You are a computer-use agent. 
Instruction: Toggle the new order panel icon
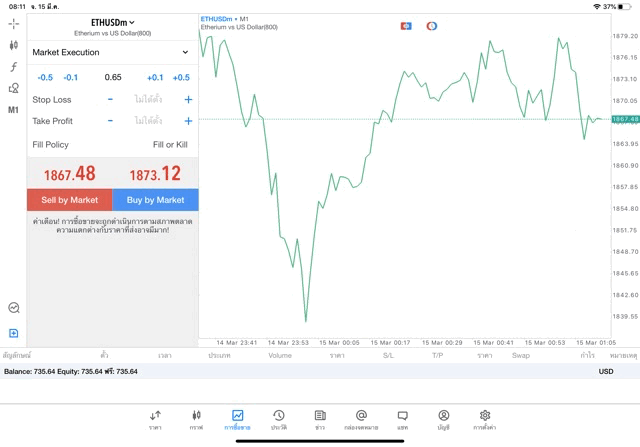pyautogui.click(x=13, y=333)
